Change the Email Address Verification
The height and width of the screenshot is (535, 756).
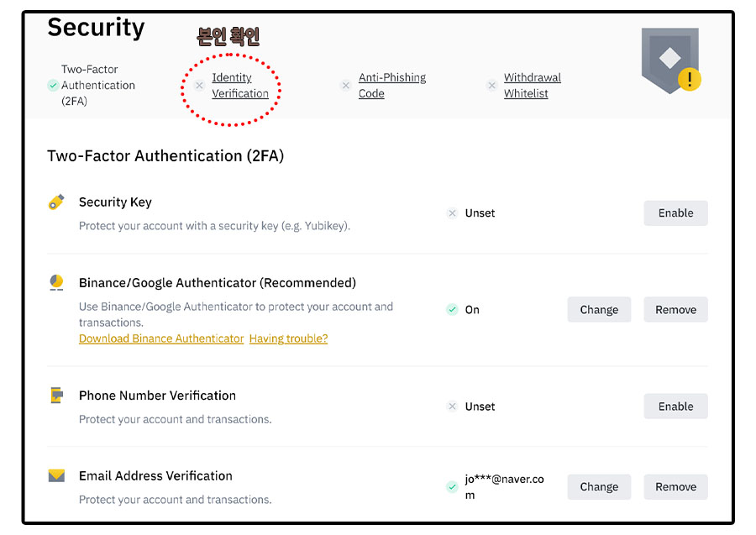(x=599, y=487)
